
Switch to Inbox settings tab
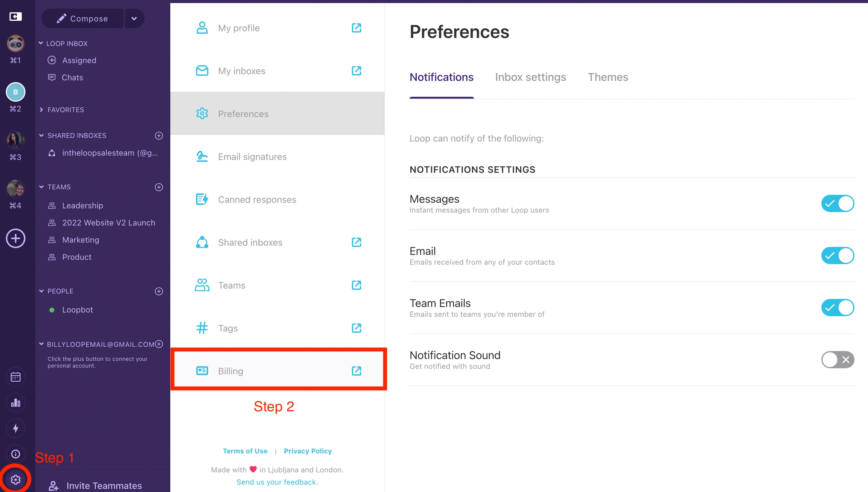[x=530, y=77]
